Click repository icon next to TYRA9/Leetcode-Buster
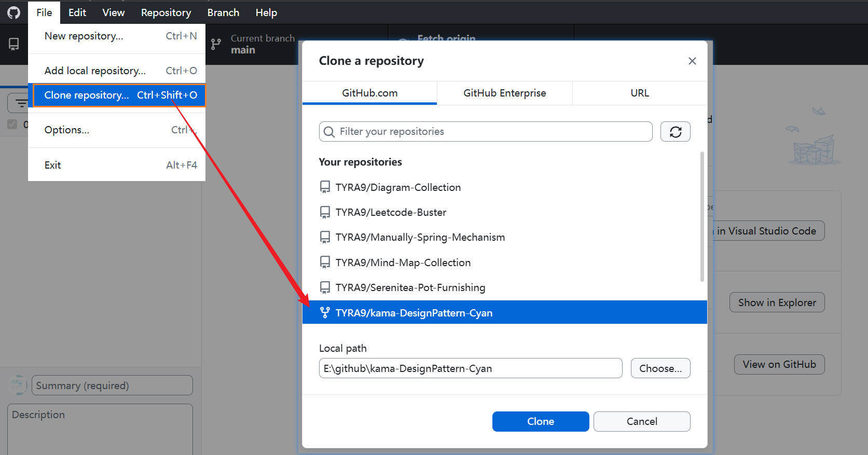This screenshot has height=455, width=868. [325, 212]
